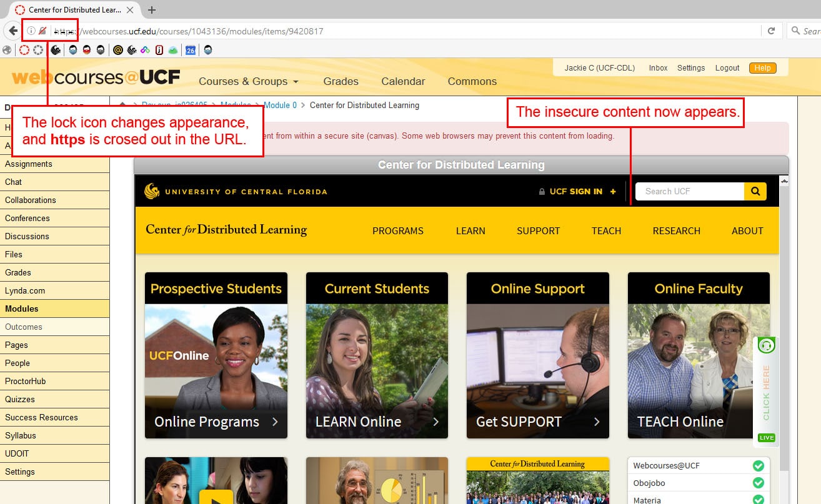This screenshot has width=821, height=504.
Task: Open the Current Students LEARN Online card
Action: (x=377, y=355)
